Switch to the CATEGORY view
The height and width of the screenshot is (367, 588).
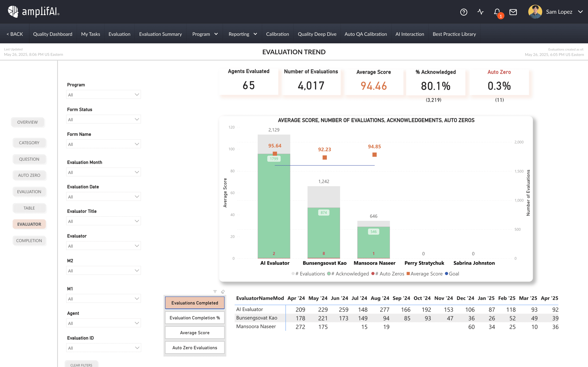coord(29,143)
